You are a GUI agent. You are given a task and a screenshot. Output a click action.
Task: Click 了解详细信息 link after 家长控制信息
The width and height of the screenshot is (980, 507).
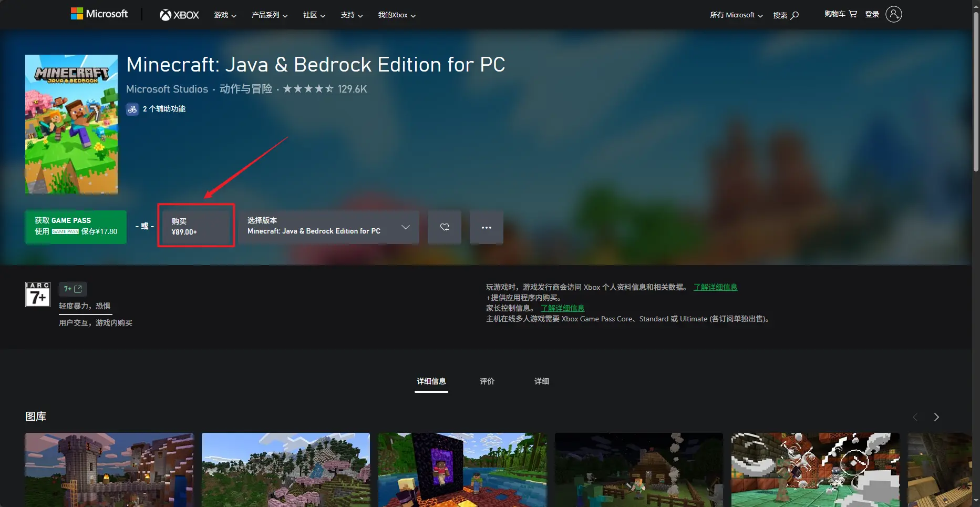(562, 308)
